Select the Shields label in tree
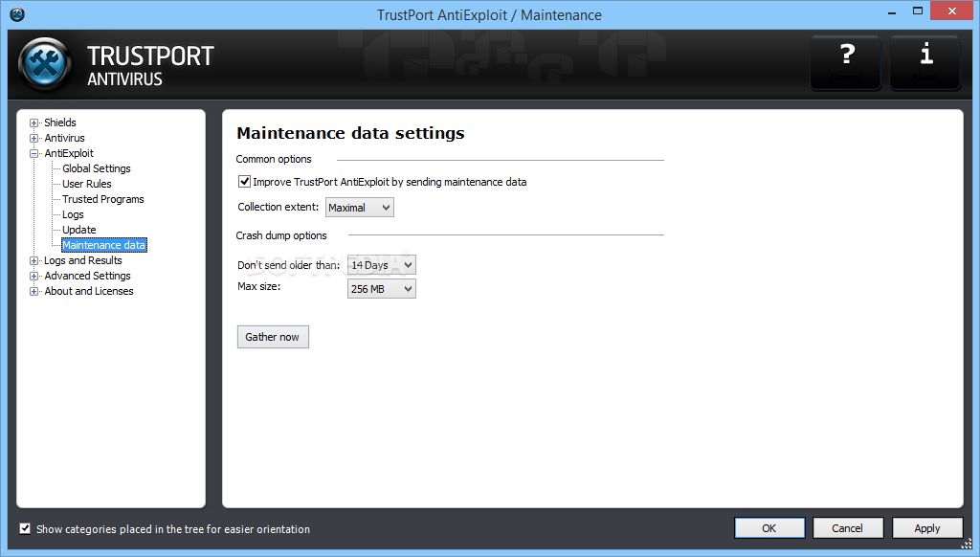Screen dimensions: 980x557 tap(60, 123)
